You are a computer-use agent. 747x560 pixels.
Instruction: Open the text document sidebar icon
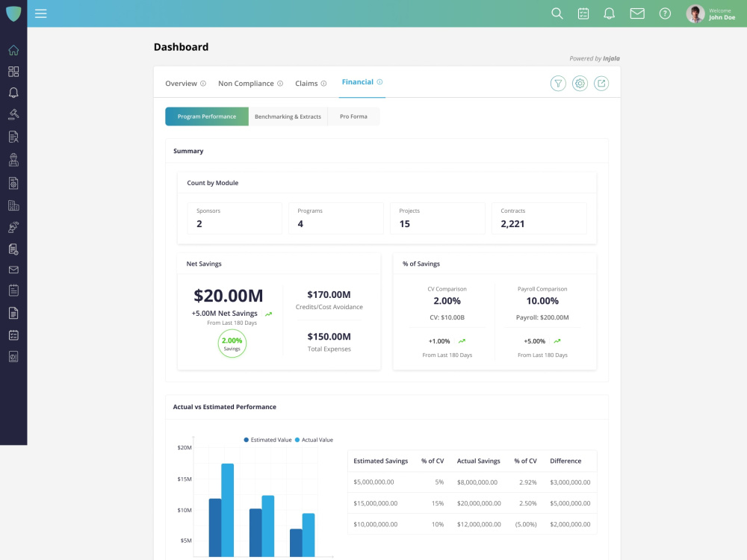pos(13,313)
